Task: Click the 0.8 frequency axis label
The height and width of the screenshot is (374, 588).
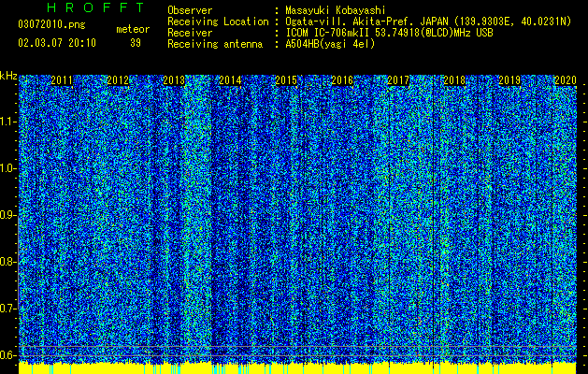Action: pos(8,262)
